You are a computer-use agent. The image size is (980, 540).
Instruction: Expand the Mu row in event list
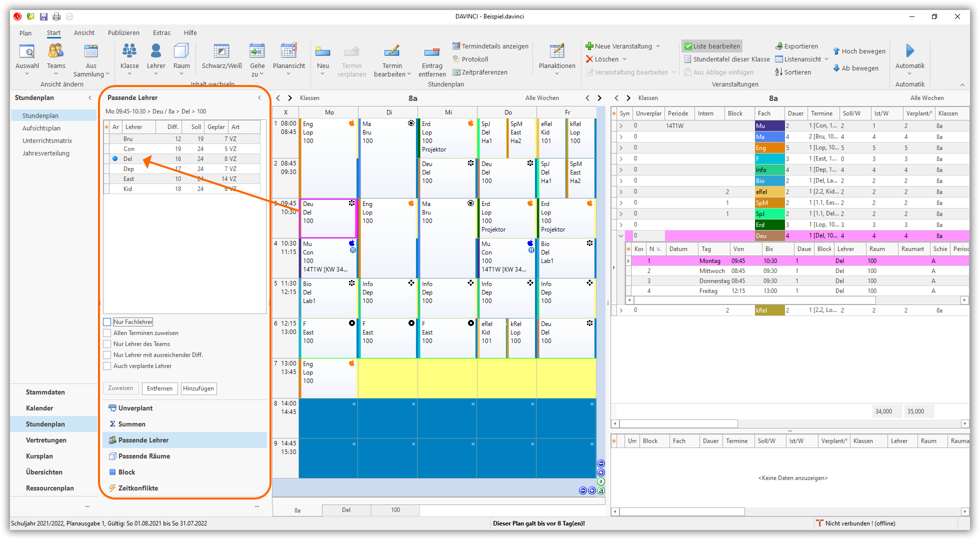point(621,126)
